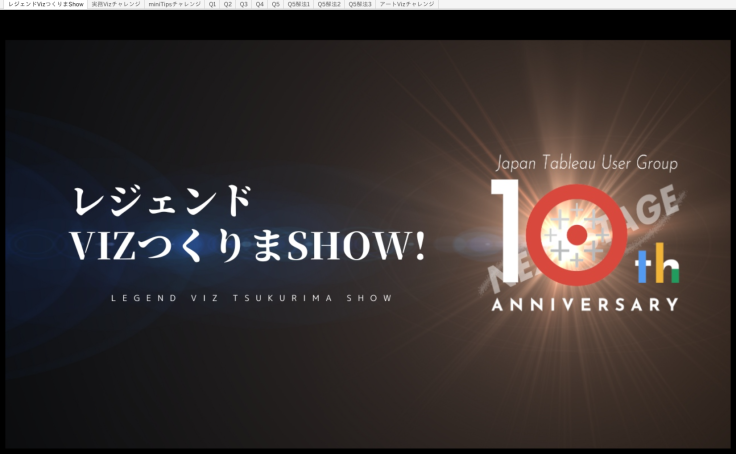Screen dimensions: 736x454
Task: Select the miniTipsチャレンジ tab
Action: (174, 4)
